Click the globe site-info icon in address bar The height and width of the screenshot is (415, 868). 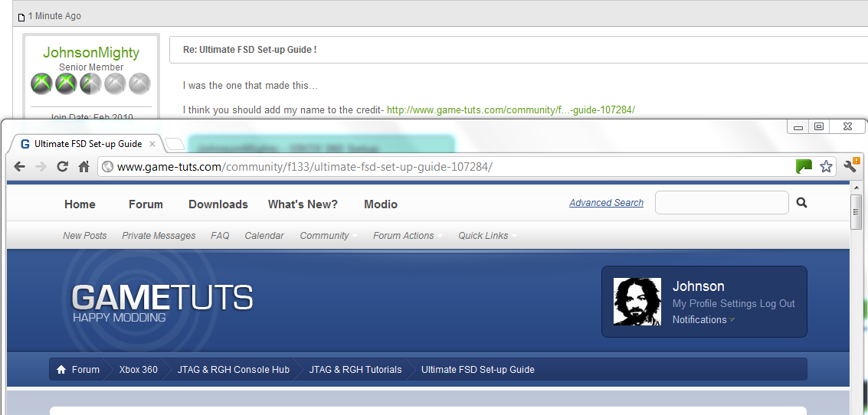(x=108, y=167)
